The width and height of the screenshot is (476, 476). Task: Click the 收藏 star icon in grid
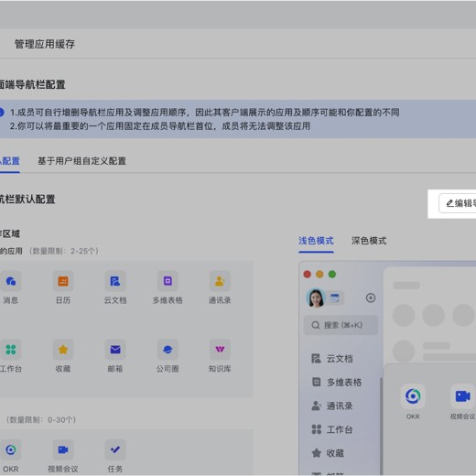pyautogui.click(x=63, y=350)
